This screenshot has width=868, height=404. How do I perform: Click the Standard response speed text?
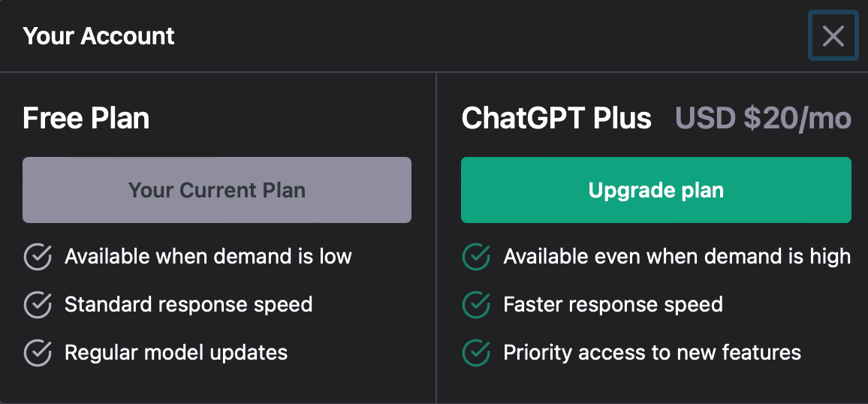pos(188,305)
